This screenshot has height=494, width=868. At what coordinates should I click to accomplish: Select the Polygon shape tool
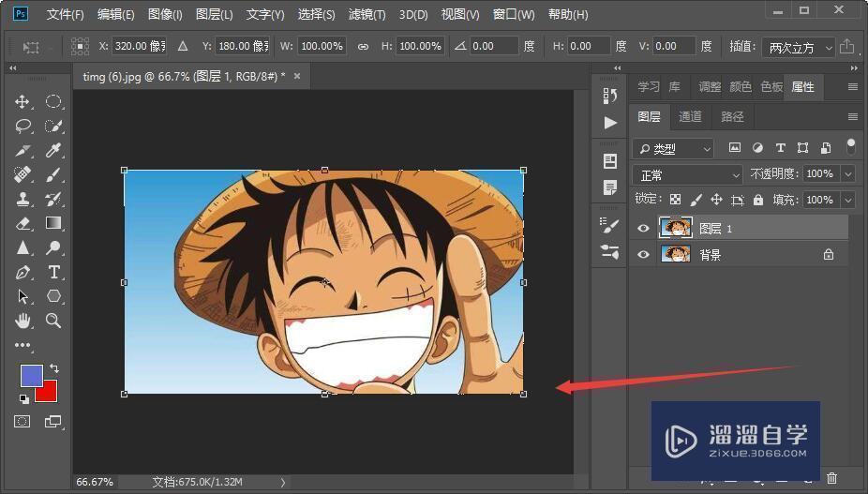[x=53, y=296]
